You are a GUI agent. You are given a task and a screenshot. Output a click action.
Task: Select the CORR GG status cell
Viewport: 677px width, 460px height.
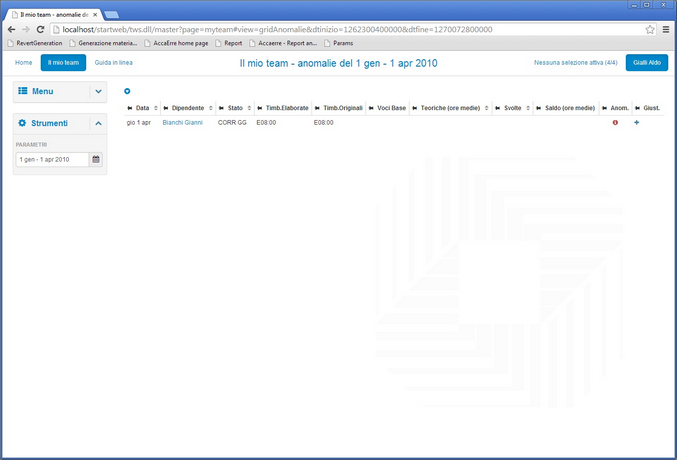[x=232, y=123]
